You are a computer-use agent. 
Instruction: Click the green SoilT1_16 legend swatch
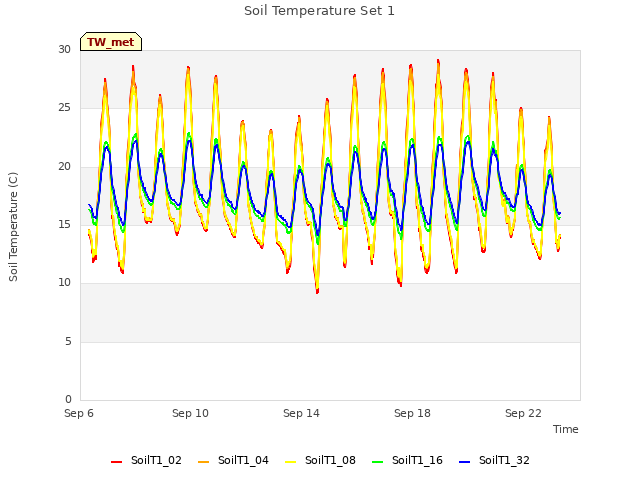point(378,462)
